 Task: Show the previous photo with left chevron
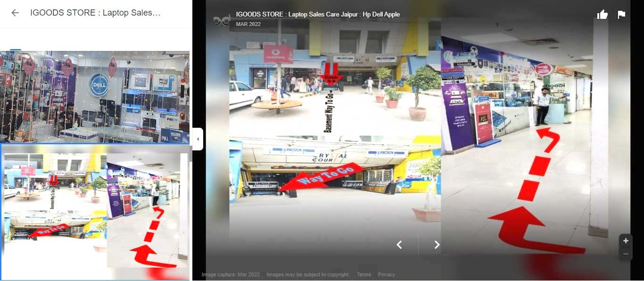[399, 245]
